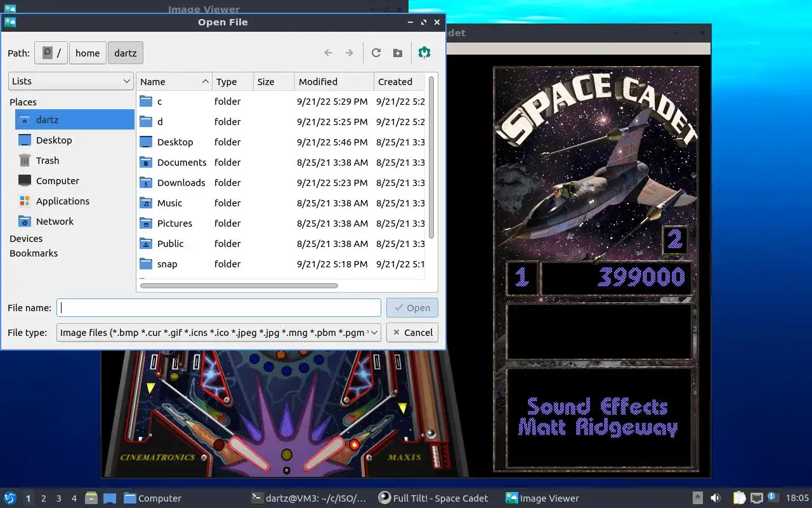Click the taskbar clock showing 18:05
Image resolution: width=812 pixels, height=508 pixels.
click(797, 498)
